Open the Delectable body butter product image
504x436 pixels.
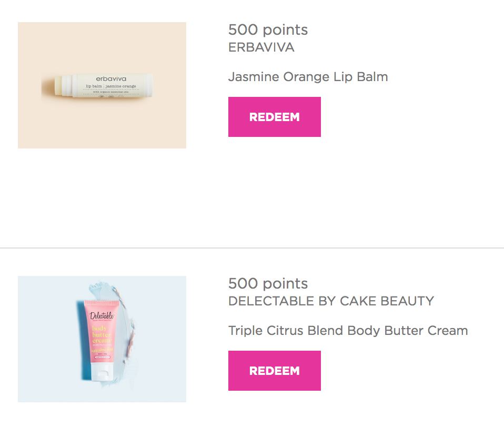[x=102, y=339]
